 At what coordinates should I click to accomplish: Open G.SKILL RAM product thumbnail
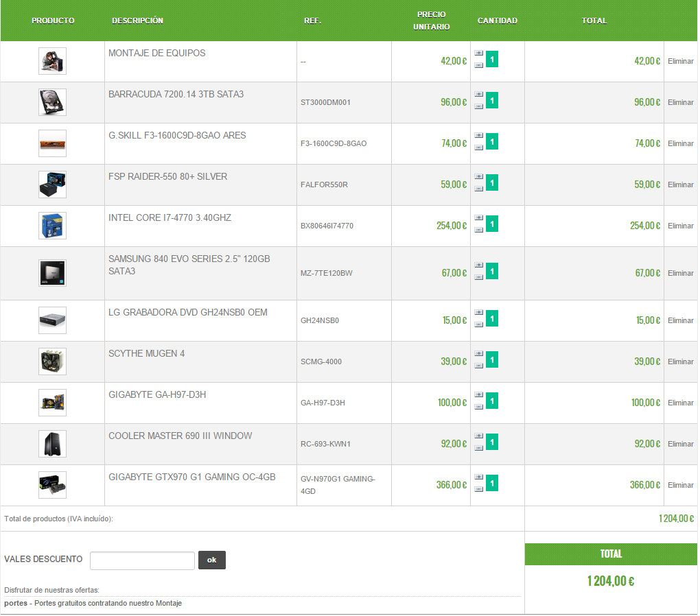pyautogui.click(x=52, y=143)
